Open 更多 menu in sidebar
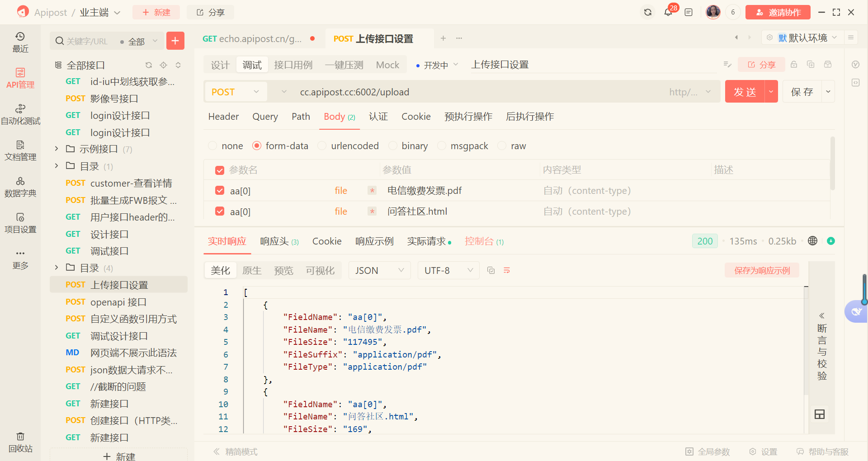This screenshot has height=461, width=868. (x=20, y=259)
